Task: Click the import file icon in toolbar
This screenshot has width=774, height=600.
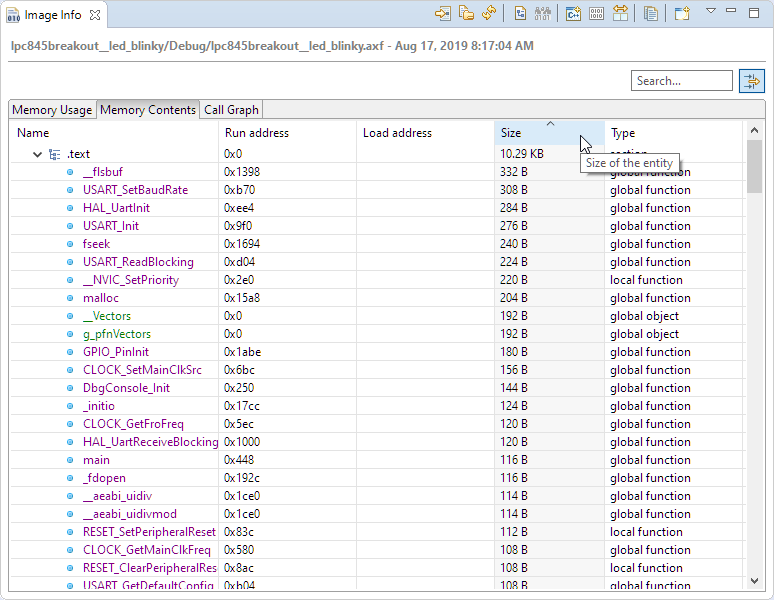Action: [x=443, y=14]
